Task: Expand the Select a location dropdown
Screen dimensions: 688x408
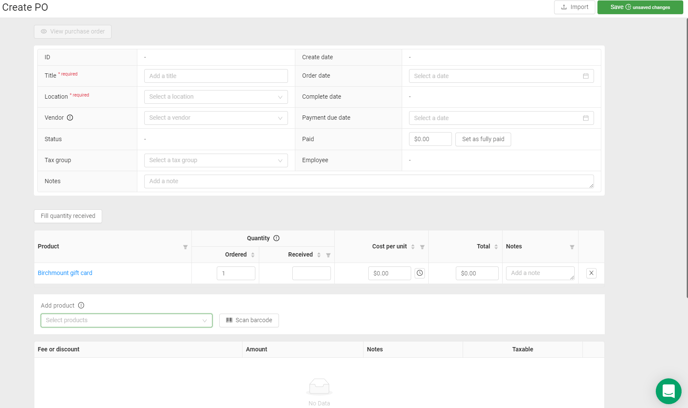Action: pos(215,97)
